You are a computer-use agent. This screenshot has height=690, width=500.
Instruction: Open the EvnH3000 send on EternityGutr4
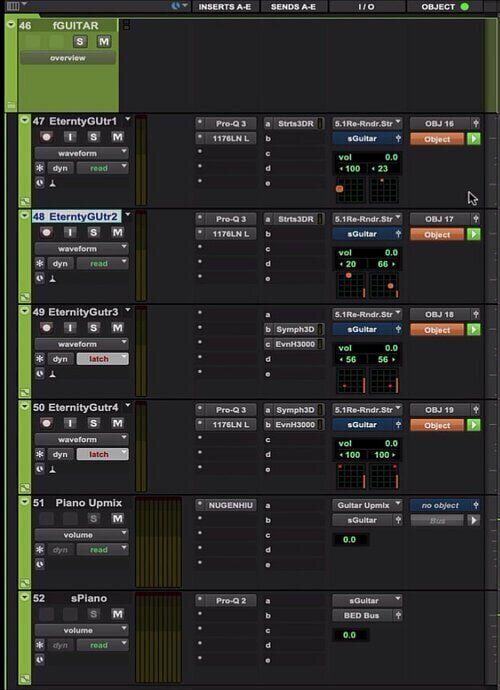point(295,425)
